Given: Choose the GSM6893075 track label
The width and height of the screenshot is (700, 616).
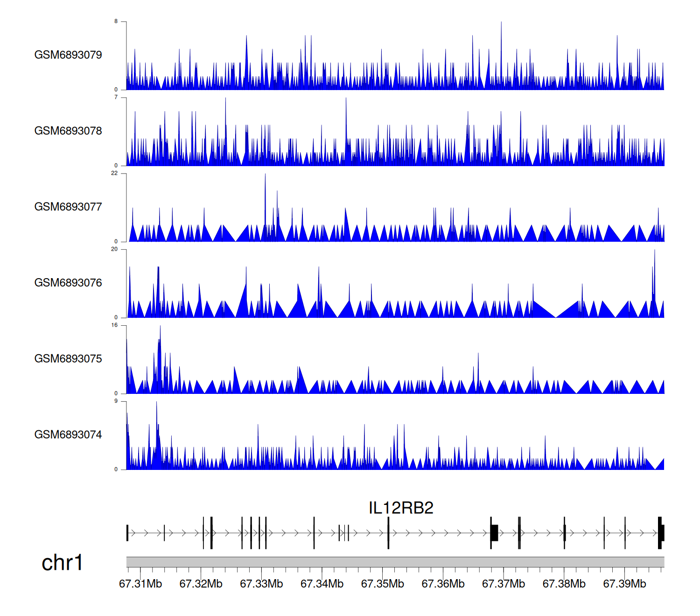Looking at the screenshot, I should (x=68, y=359).
